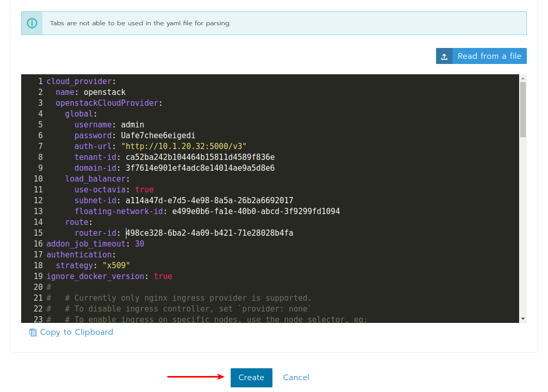This screenshot has height=392, width=548.
Task: Click the info icon in the tabs notice
Action: click(x=32, y=23)
